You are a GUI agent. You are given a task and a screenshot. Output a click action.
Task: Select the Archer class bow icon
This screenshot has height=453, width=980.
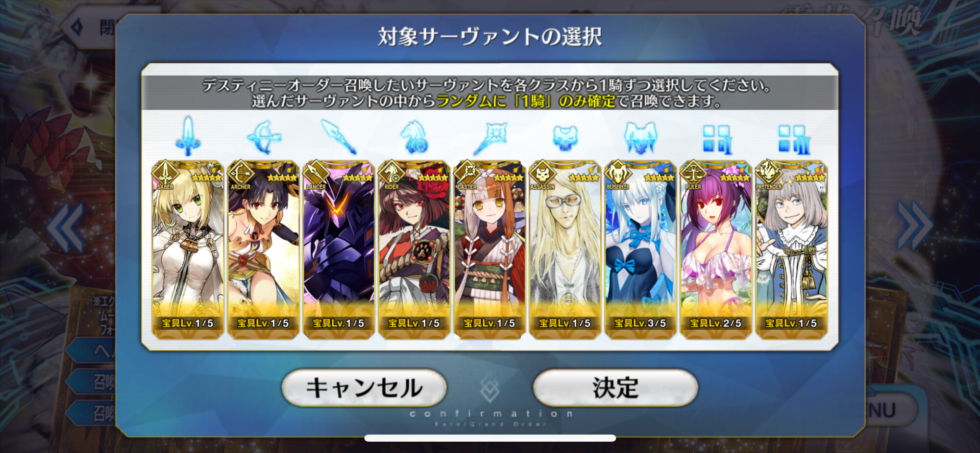(264, 137)
